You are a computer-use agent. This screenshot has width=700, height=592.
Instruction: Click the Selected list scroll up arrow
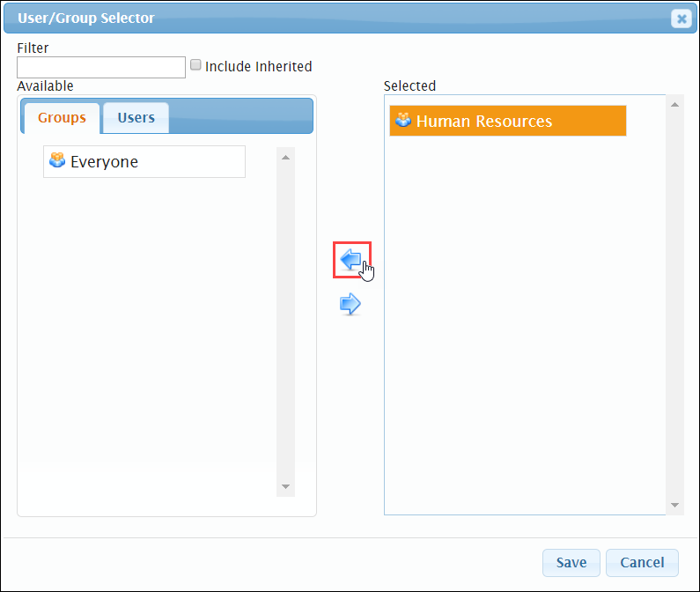(x=675, y=105)
